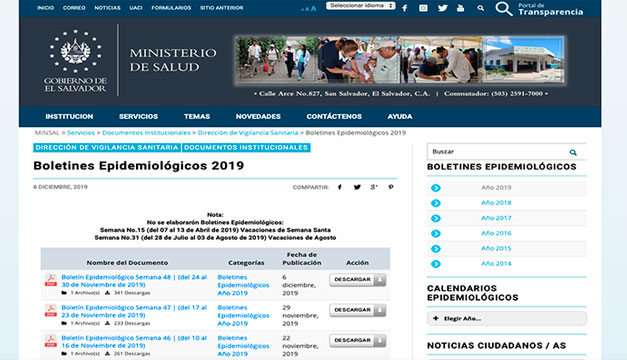Share the page on Twitter
Image resolution: width=627 pixels, height=360 pixels.
(357, 187)
